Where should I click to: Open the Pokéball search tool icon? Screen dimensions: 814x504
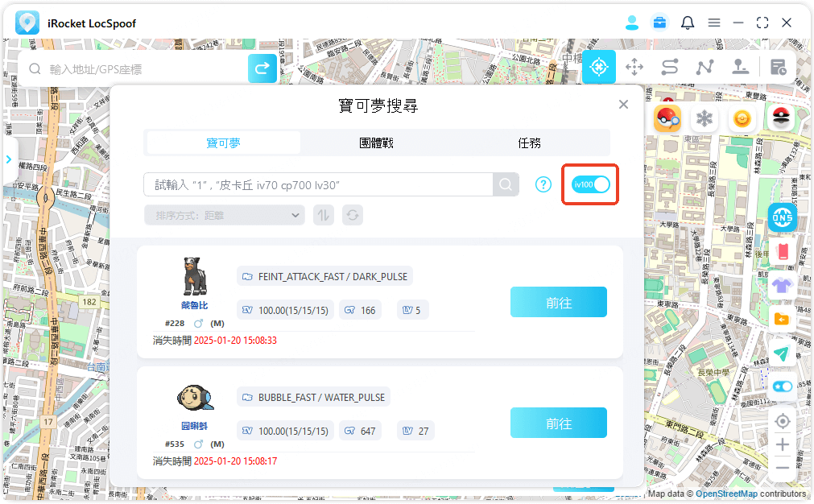[667, 119]
